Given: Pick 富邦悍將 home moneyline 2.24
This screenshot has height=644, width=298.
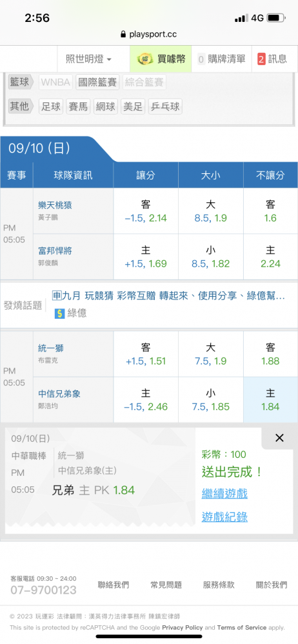Looking at the screenshot, I should click(x=270, y=257).
